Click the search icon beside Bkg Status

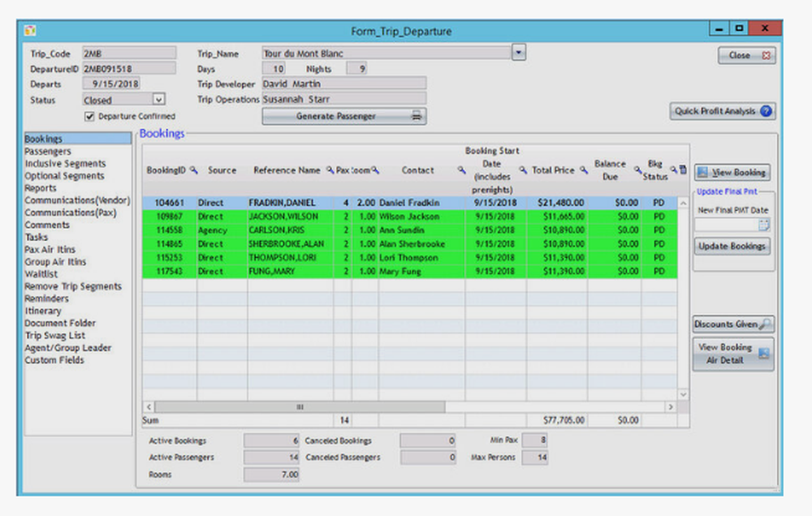pos(673,170)
